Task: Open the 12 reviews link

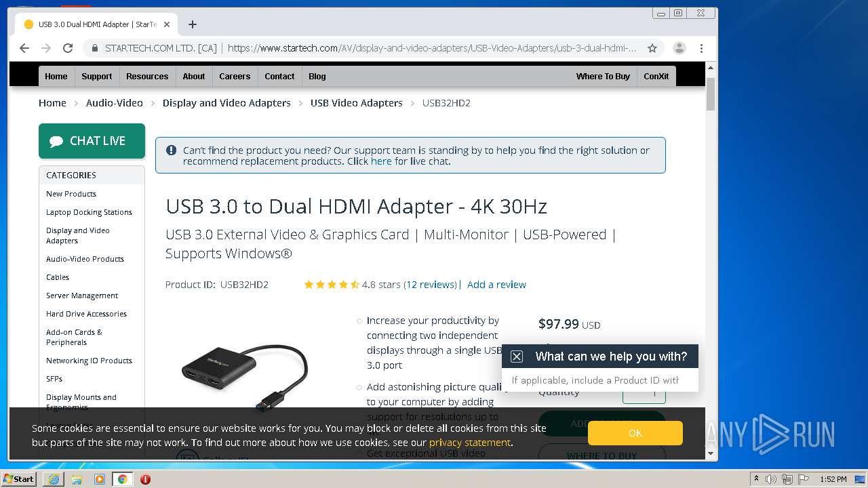Action: pos(432,285)
